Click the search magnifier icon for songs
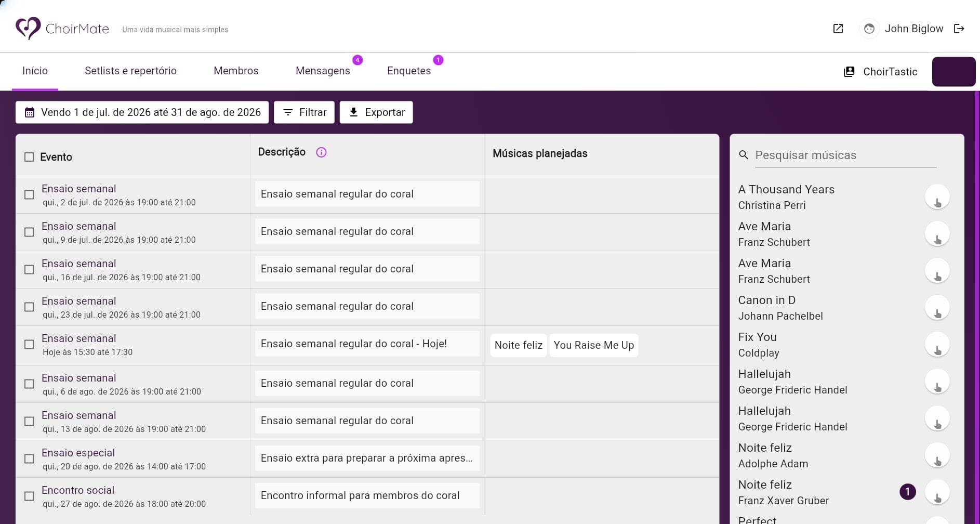Screen dimensions: 980x524 [744, 155]
